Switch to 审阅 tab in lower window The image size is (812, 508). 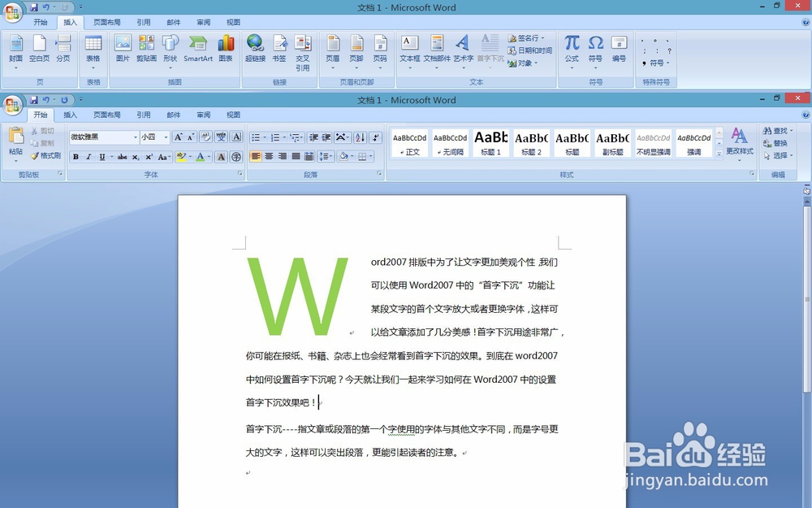(x=204, y=115)
